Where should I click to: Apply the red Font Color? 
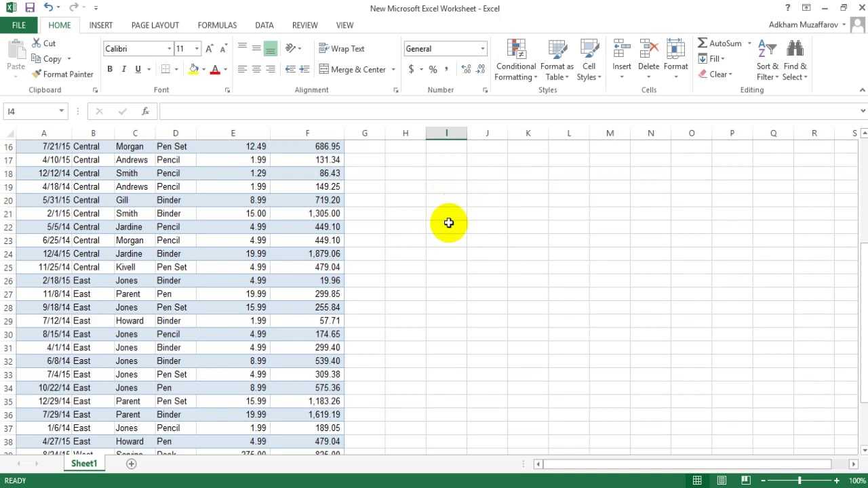tap(216, 69)
